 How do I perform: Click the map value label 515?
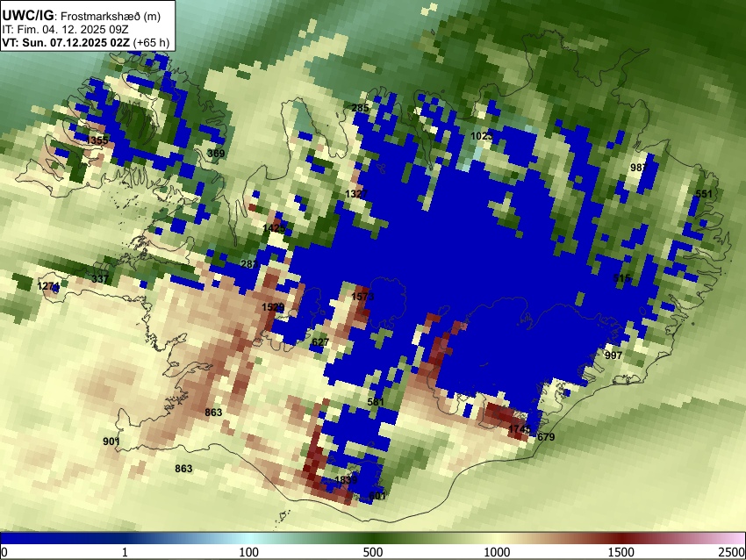coord(622,278)
